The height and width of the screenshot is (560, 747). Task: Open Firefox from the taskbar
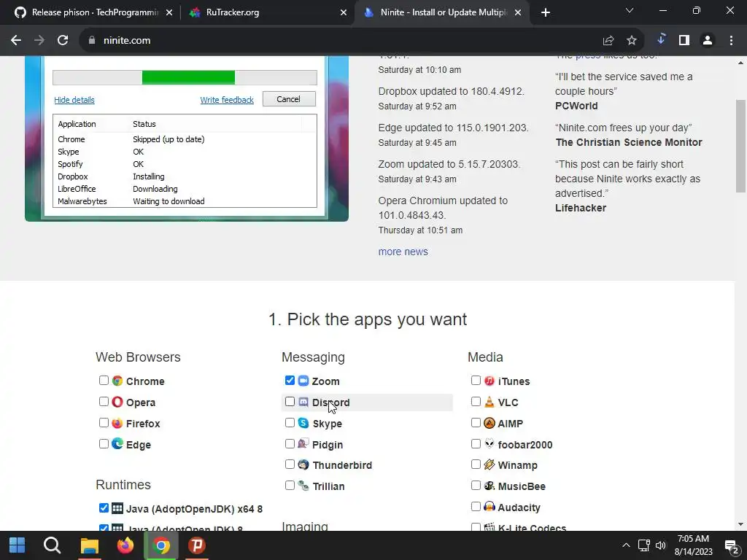125,545
